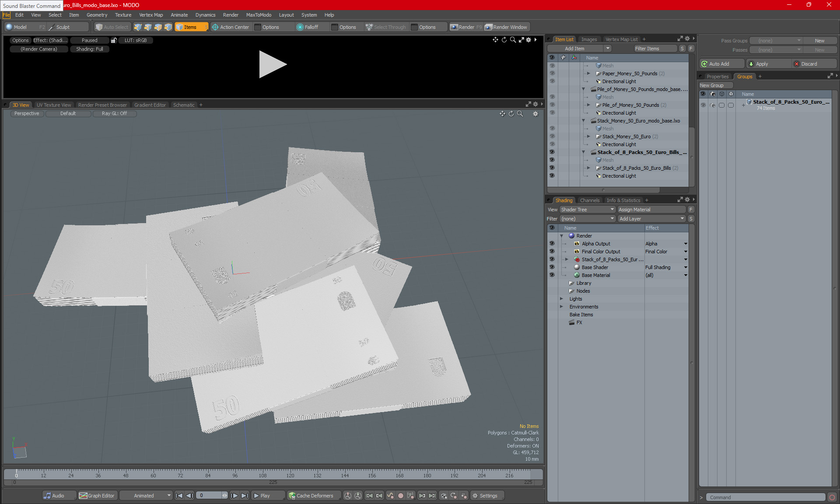Collapse the Render tree node

tap(562, 236)
